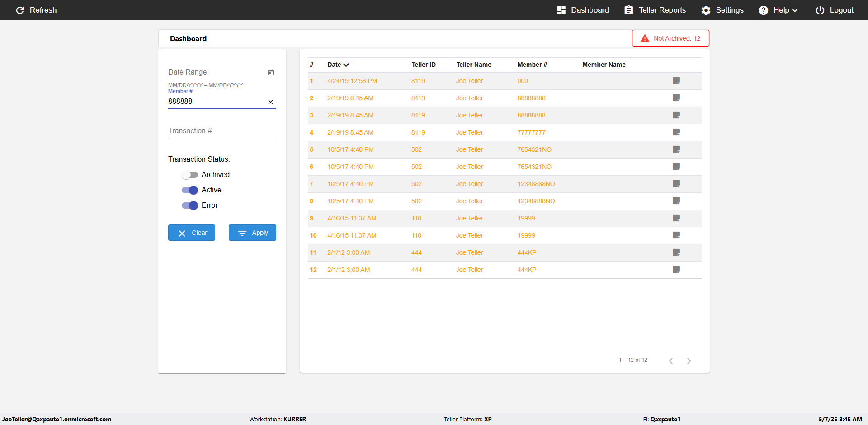Image resolution: width=868 pixels, height=425 pixels.
Task: Go to the next page of results
Action: pos(689,360)
